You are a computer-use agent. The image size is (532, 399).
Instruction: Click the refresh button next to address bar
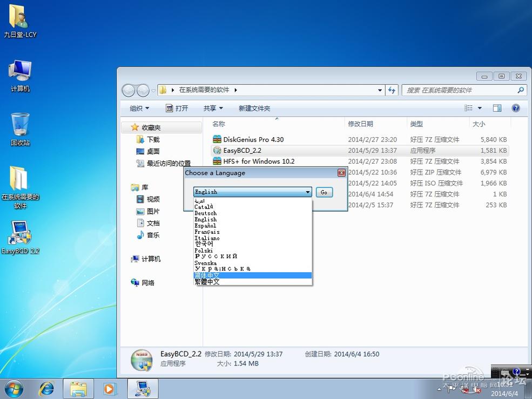coord(392,90)
